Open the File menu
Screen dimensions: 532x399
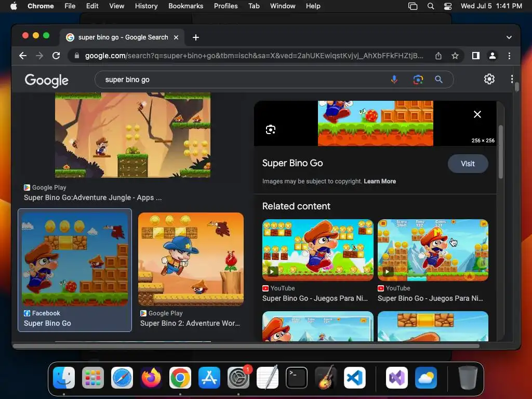[x=70, y=6]
